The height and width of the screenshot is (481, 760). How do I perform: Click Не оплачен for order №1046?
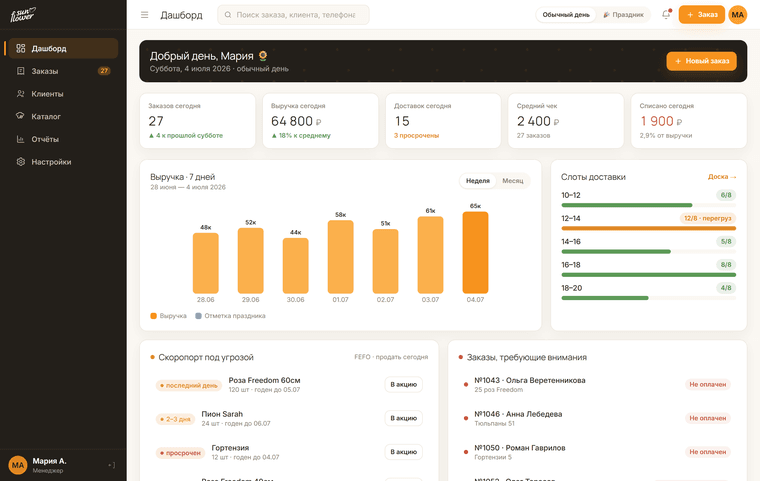coord(708,418)
